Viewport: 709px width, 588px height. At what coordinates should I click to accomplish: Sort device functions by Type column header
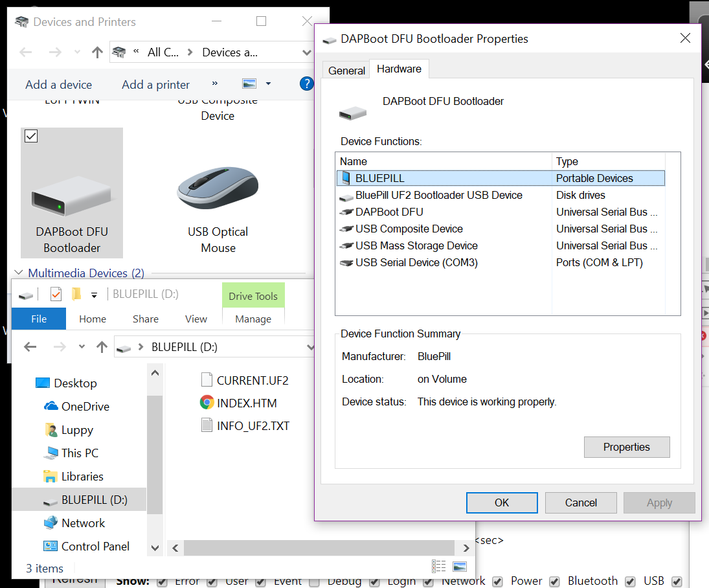(x=608, y=161)
